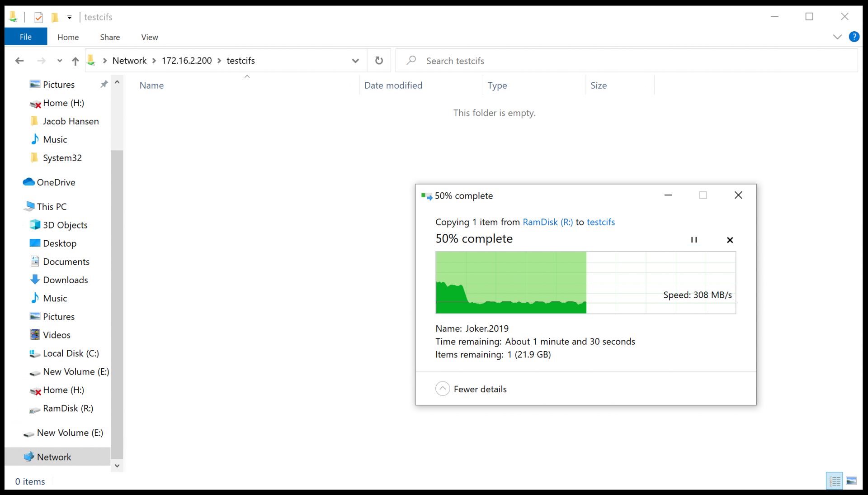Expand the ribbon with the chevron
Image resolution: width=868 pixels, height=495 pixels.
(x=837, y=37)
